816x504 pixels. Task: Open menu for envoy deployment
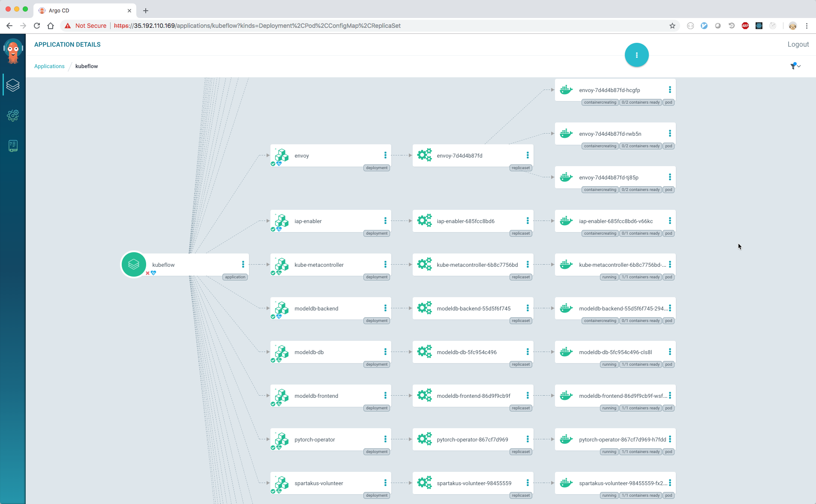click(385, 155)
